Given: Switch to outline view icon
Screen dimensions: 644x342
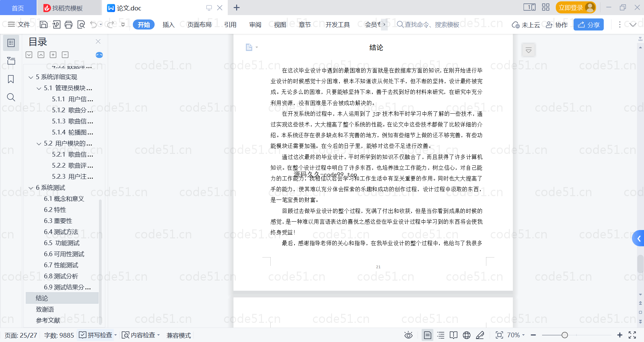Looking at the screenshot, I should 441,335.
